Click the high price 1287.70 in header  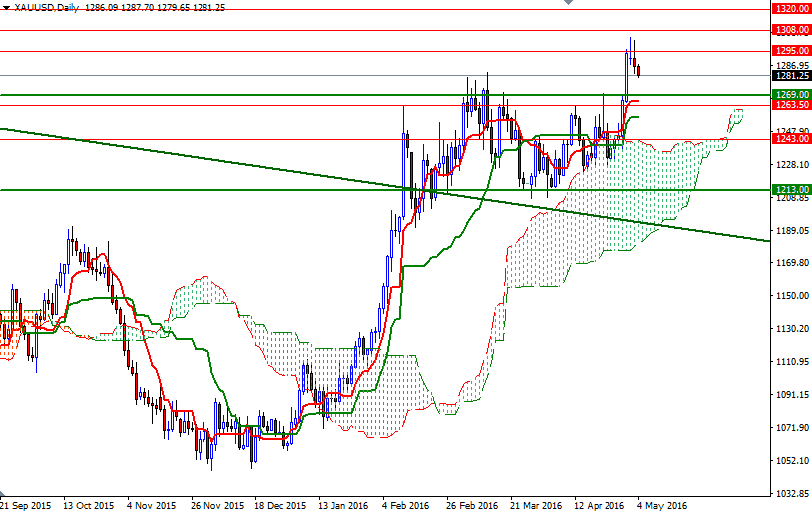click(x=137, y=8)
